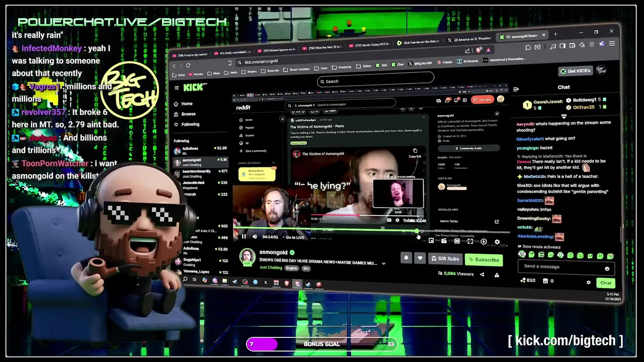Click Copy link on reddit video
The image size is (644, 362).
pos(415,153)
